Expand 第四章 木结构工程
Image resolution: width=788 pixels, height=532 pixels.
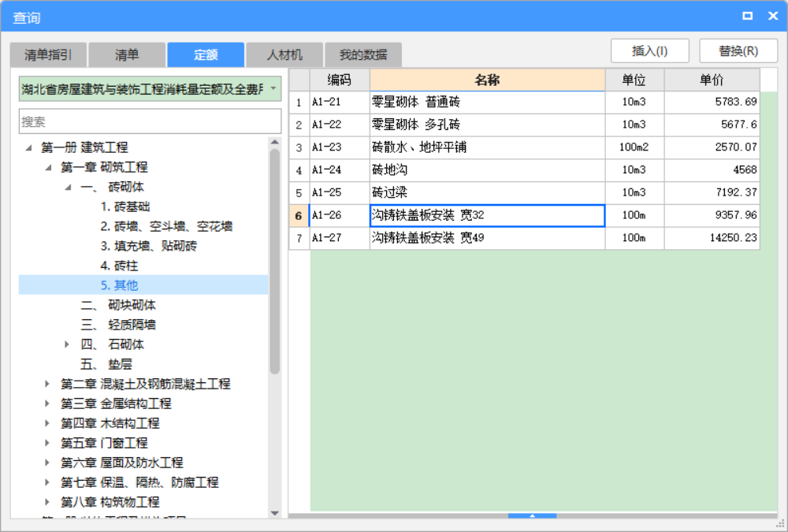(46, 423)
